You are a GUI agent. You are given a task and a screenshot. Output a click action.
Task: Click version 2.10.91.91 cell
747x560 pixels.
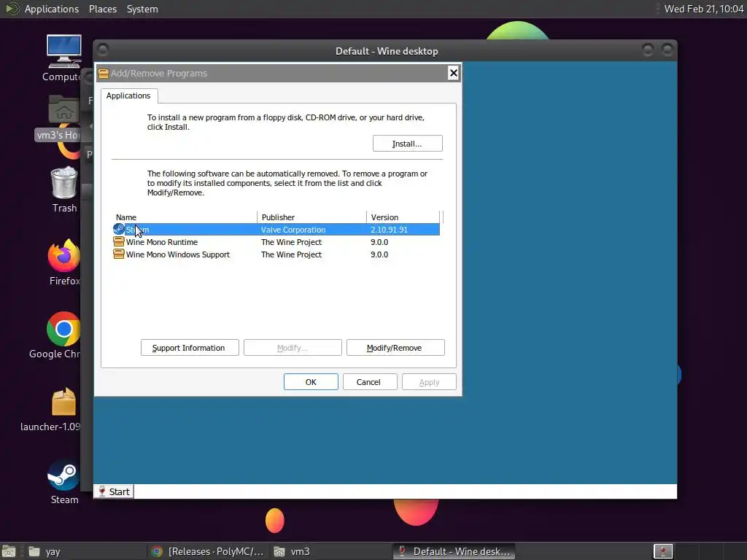point(390,230)
